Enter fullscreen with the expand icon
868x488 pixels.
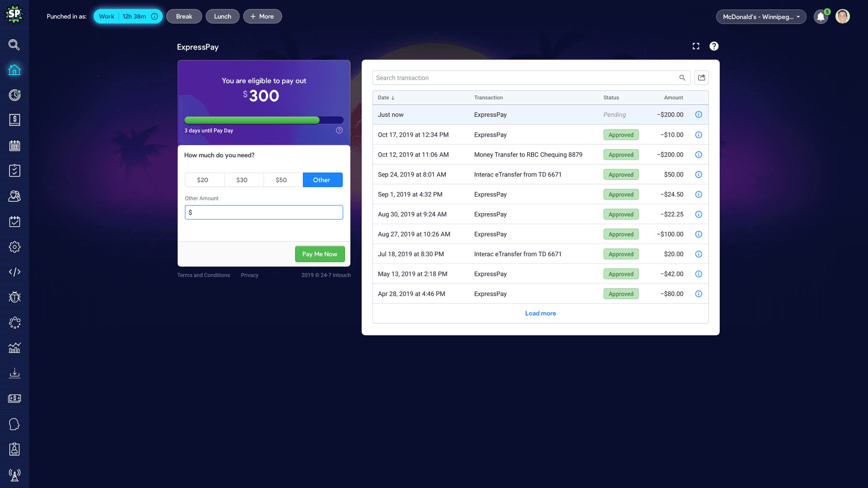(x=696, y=46)
